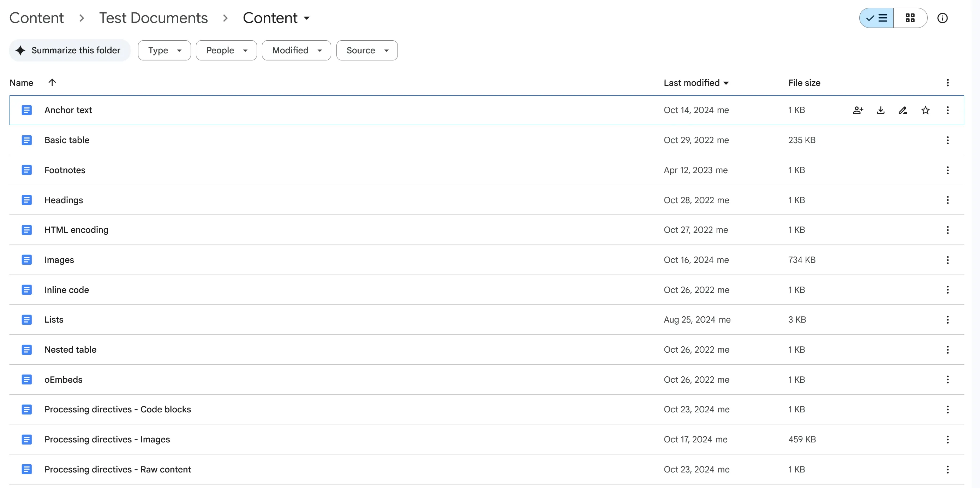Open the Source filter dropdown
The height and width of the screenshot is (488, 980).
(366, 50)
